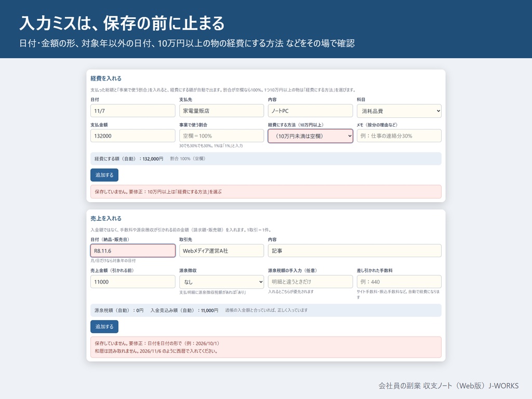Image resolution: width=532 pixels, height=399 pixels.
Task: Click the 支払先 field with 家電量販店
Action: tap(221, 111)
